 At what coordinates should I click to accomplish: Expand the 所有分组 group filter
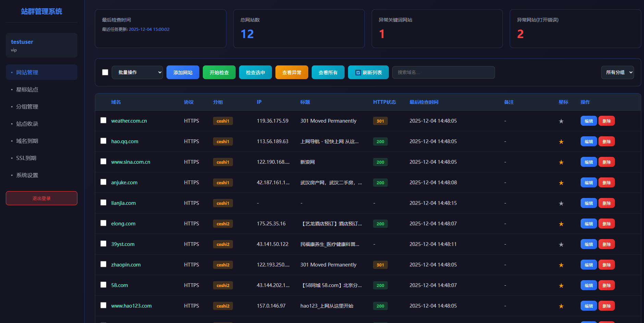tap(617, 72)
